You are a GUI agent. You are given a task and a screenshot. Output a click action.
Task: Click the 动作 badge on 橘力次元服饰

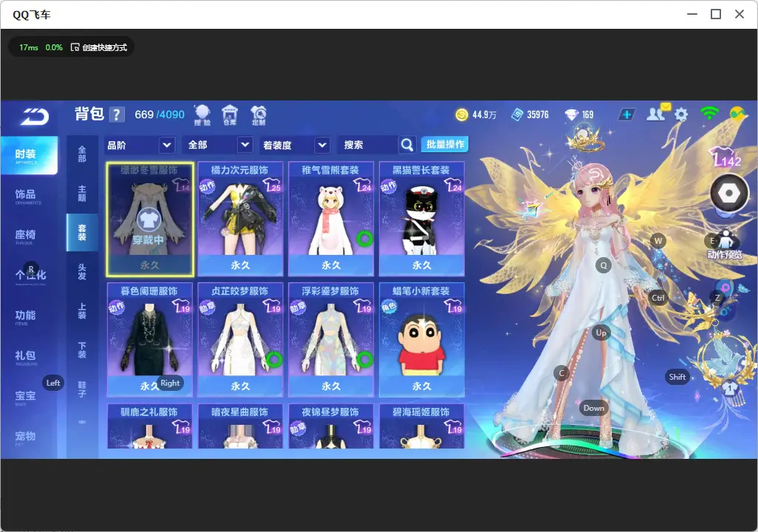point(207,186)
